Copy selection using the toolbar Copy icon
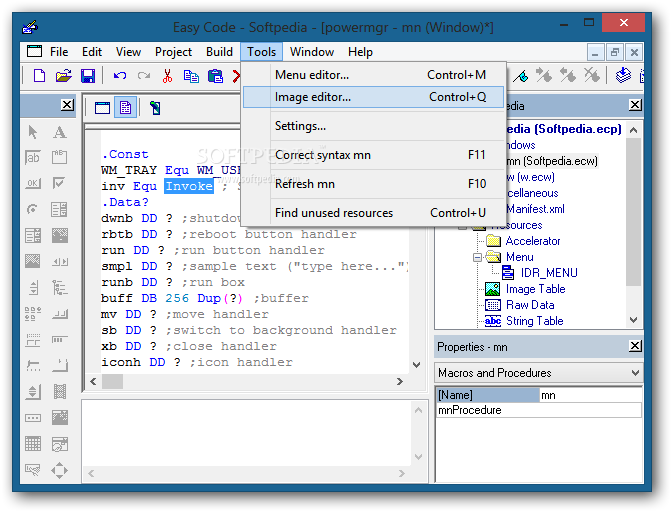This screenshot has height=512, width=672. click(191, 76)
